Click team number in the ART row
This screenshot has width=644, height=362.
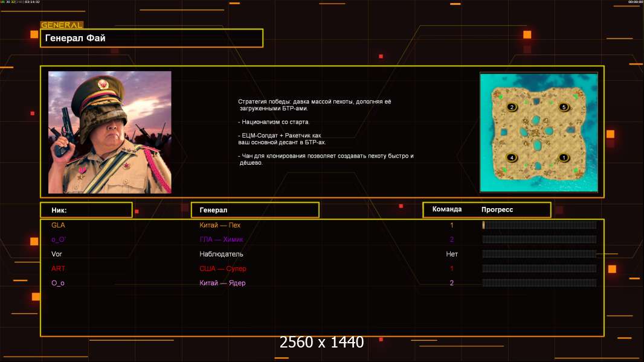pyautogui.click(x=452, y=268)
